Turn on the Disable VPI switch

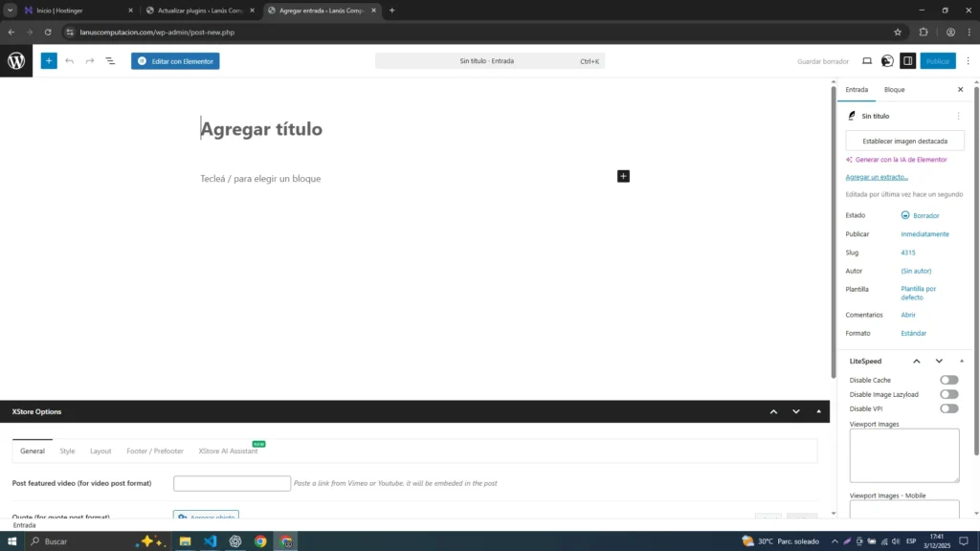tap(948, 408)
